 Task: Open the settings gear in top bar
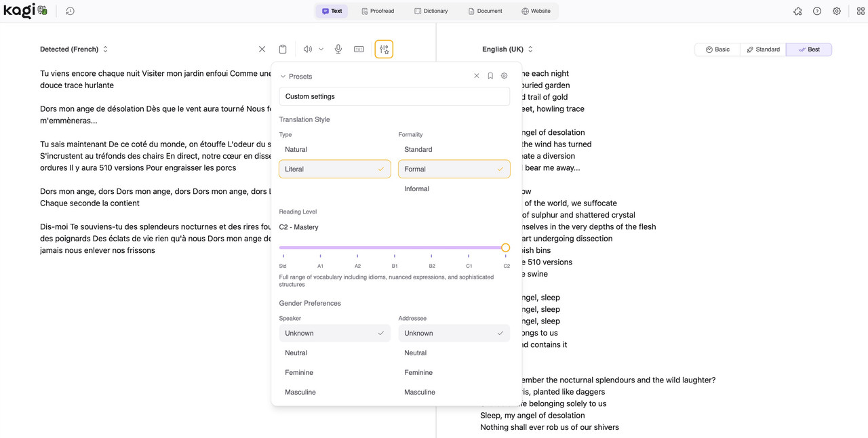click(837, 11)
